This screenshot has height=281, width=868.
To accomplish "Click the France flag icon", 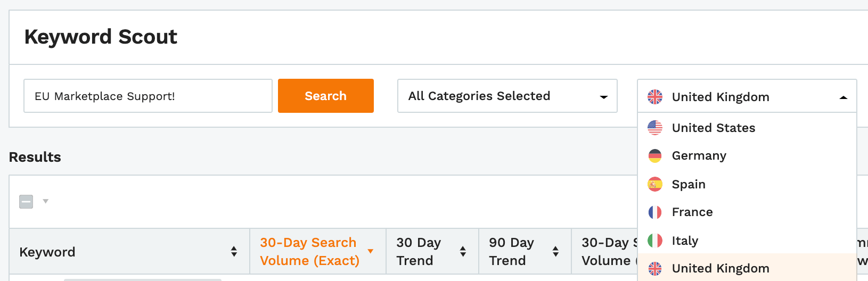I will click(655, 212).
